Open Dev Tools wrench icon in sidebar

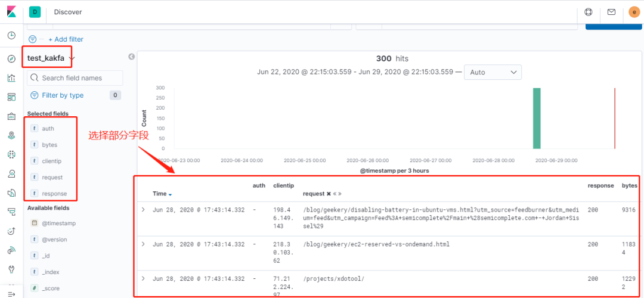(11, 269)
